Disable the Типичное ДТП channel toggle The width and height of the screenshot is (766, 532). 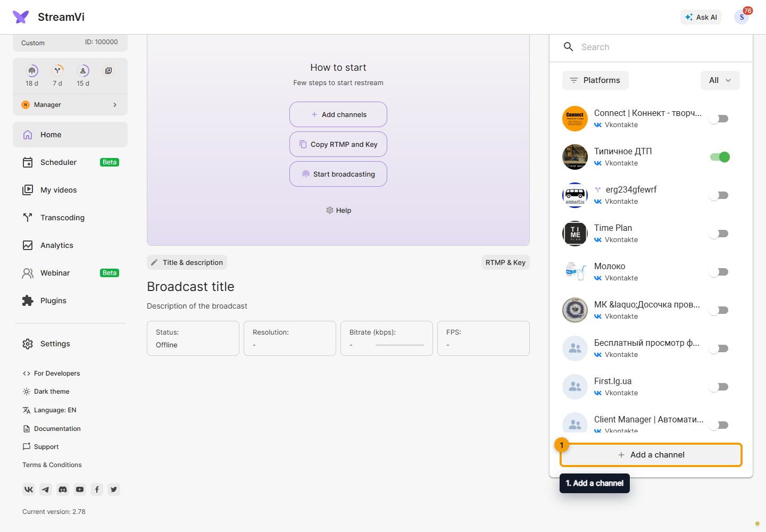point(719,157)
